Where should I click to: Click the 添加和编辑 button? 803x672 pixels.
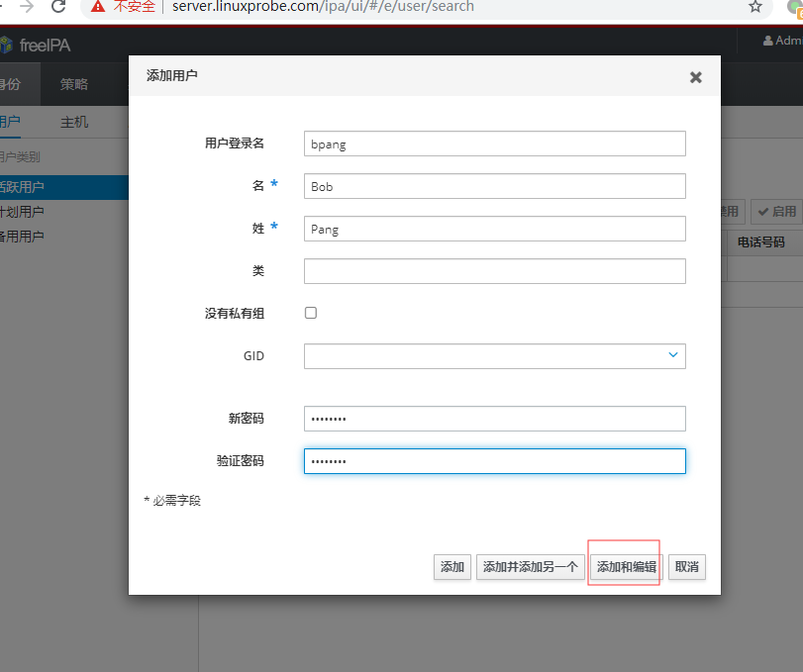(627, 567)
